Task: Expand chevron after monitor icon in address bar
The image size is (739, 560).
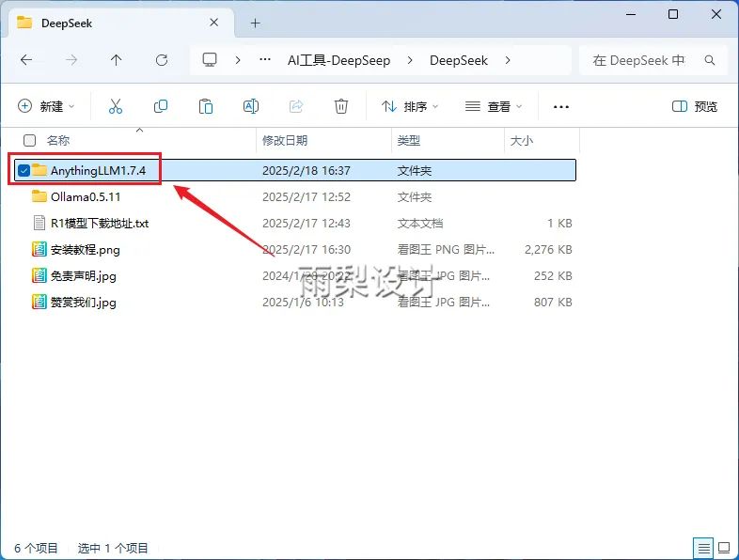Action: coord(238,60)
